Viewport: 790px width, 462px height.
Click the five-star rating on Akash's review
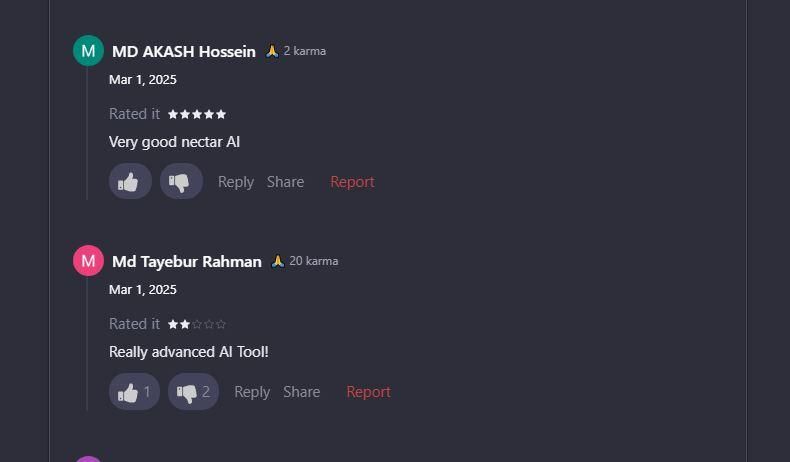click(x=197, y=114)
